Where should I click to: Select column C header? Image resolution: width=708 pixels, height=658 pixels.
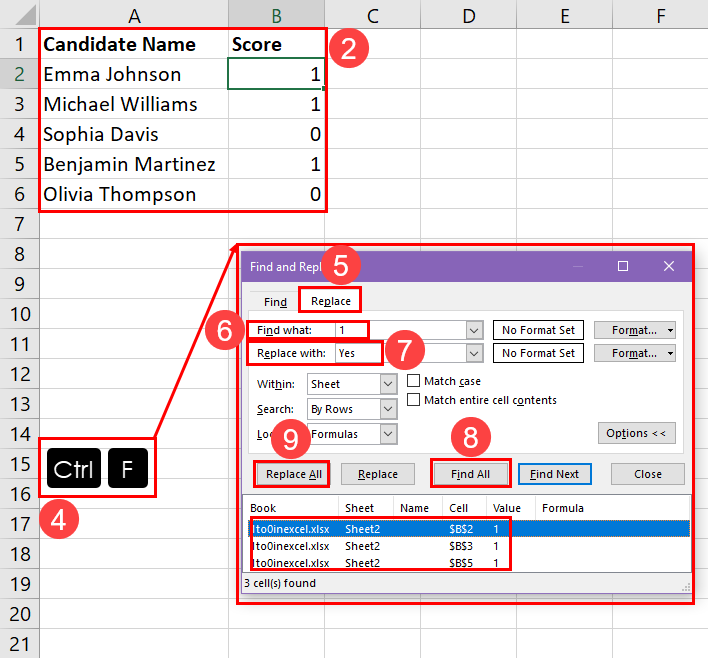(x=373, y=15)
